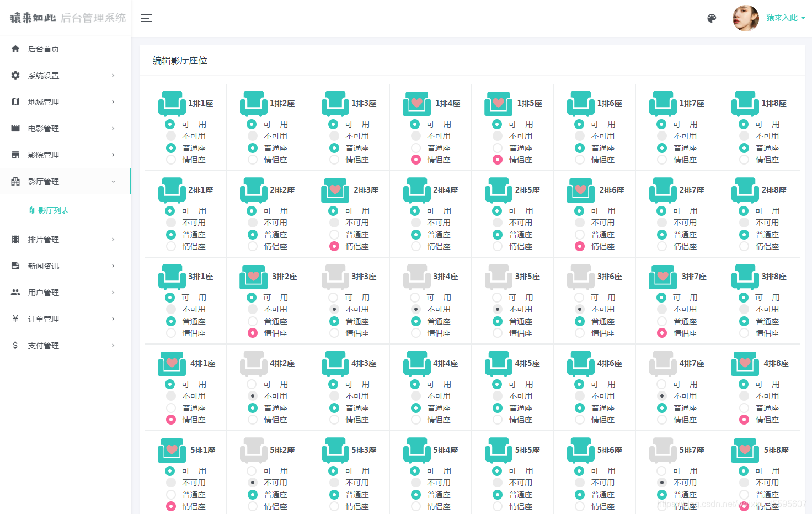
Task: Click the 支付管理 dollar icon
Action: click(x=15, y=346)
